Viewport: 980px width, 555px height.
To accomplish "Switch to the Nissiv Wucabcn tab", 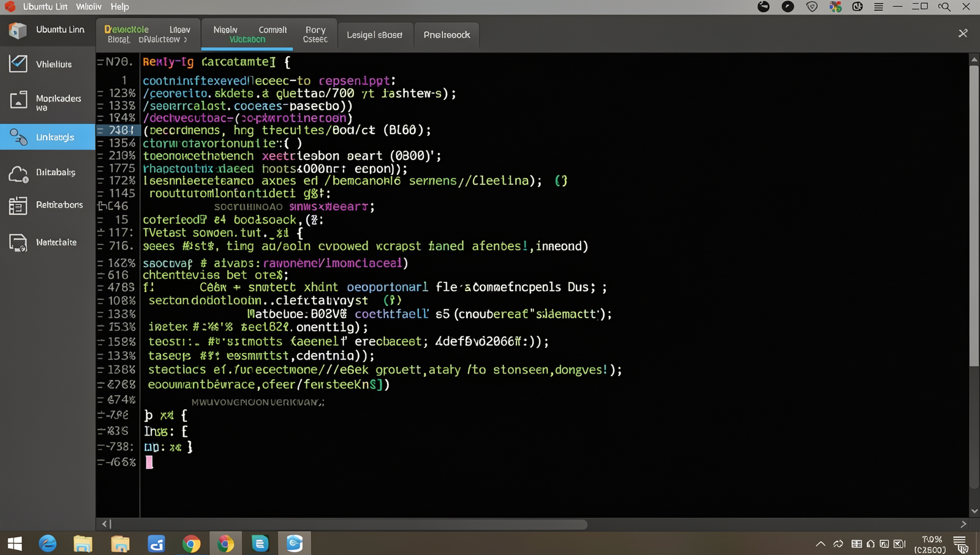I will tap(247, 34).
